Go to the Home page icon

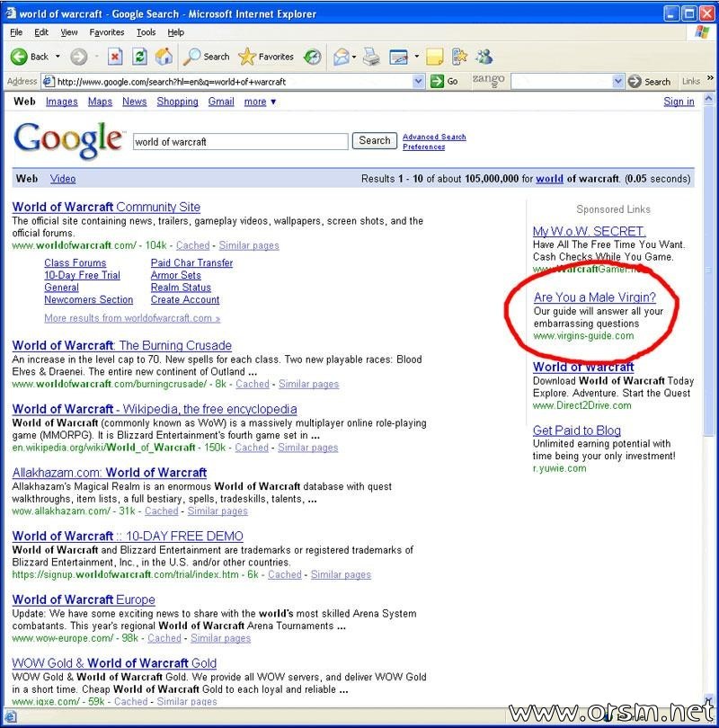coord(164,57)
